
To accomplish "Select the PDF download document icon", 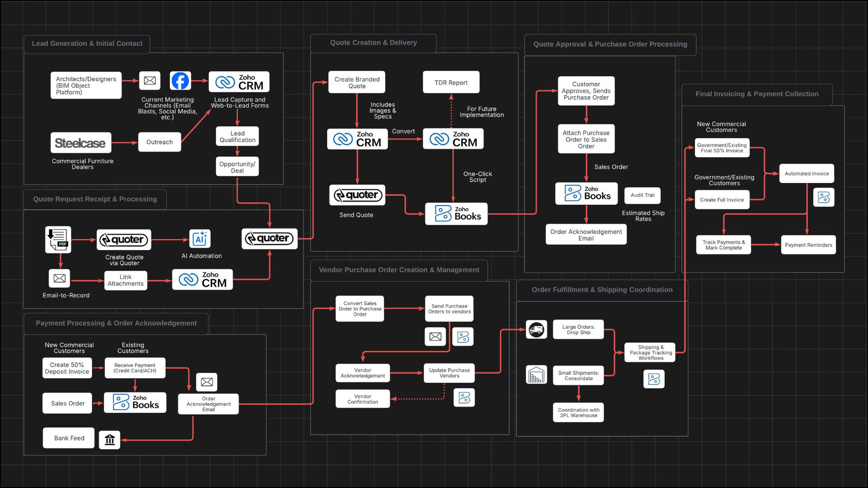I will pos(58,239).
